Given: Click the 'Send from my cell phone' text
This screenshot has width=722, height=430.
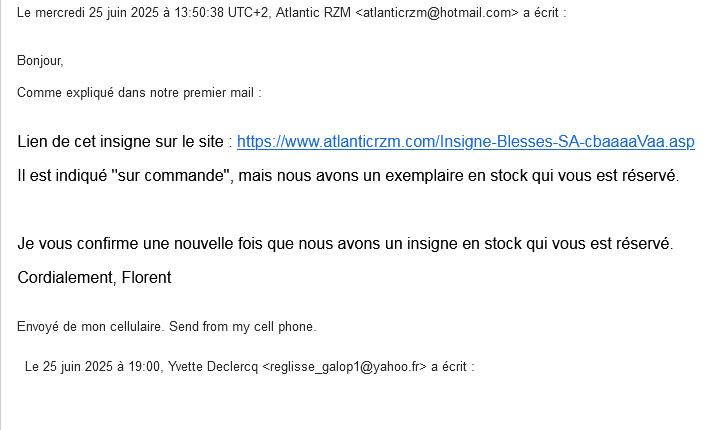Looking at the screenshot, I should click(x=243, y=326).
